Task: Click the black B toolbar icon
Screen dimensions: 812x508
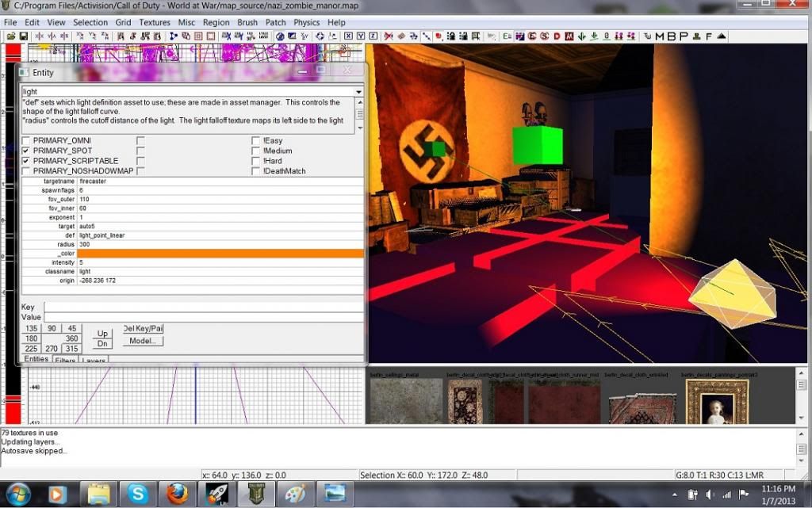Action: 672,36
